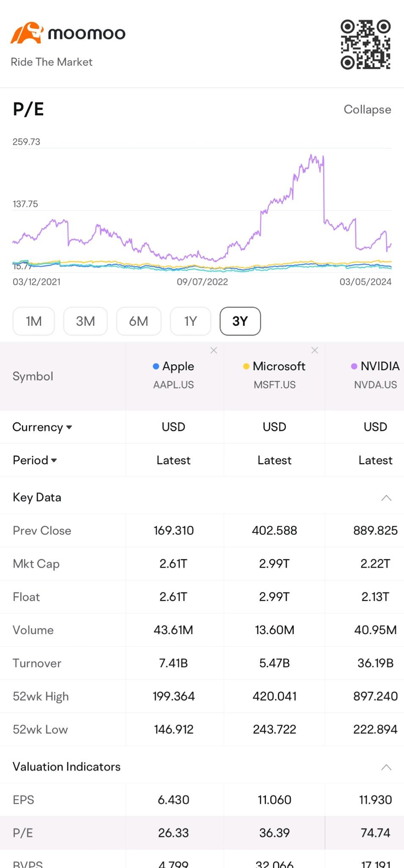404x868 pixels.
Task: Remove Apple from comparison with X
Action: coord(214,350)
